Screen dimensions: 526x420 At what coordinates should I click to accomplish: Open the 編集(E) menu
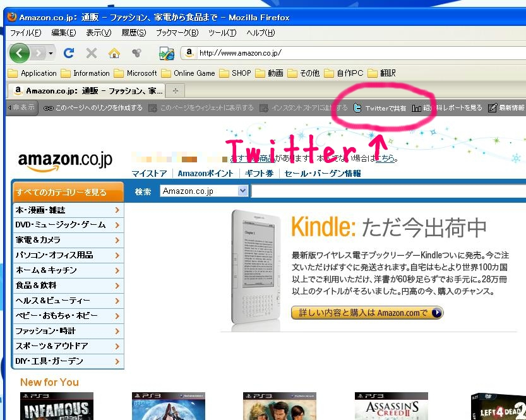(x=63, y=33)
